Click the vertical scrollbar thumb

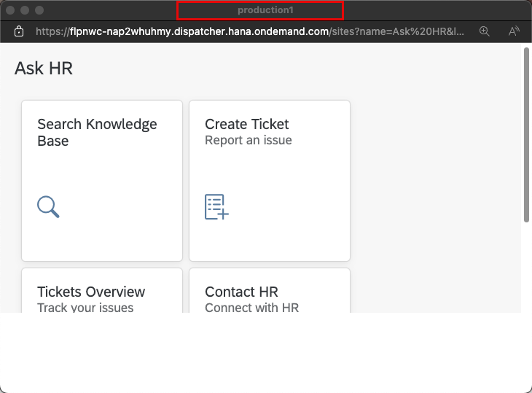click(x=526, y=135)
